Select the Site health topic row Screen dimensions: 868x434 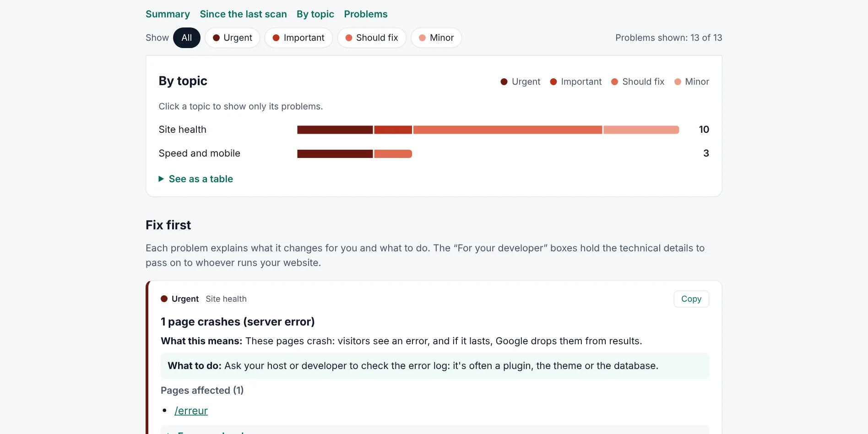[x=434, y=130]
